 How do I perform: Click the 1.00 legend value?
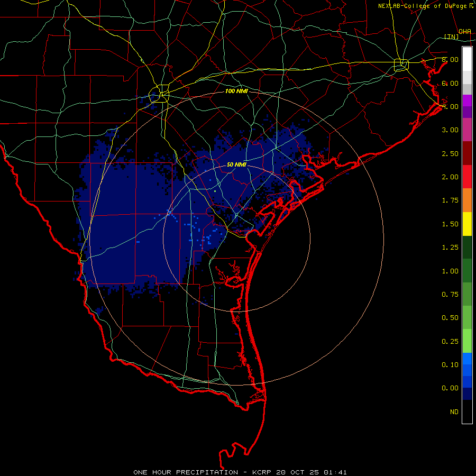(450, 271)
